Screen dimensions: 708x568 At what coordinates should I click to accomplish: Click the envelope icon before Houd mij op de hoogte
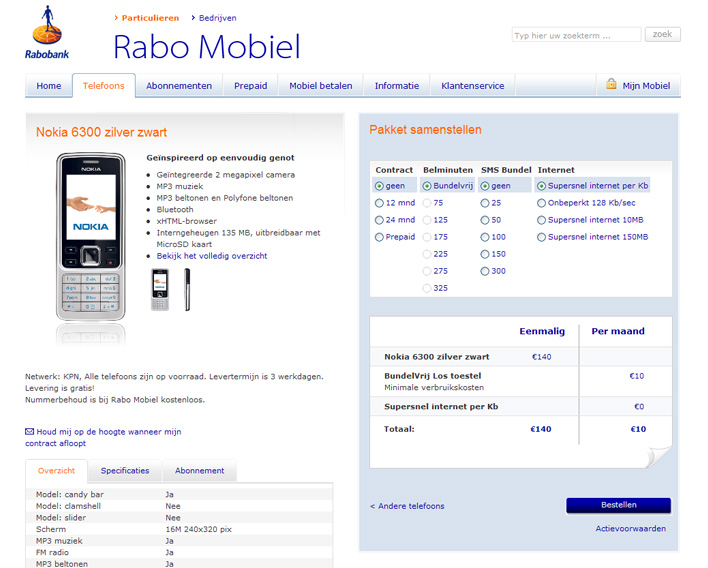[x=29, y=432]
